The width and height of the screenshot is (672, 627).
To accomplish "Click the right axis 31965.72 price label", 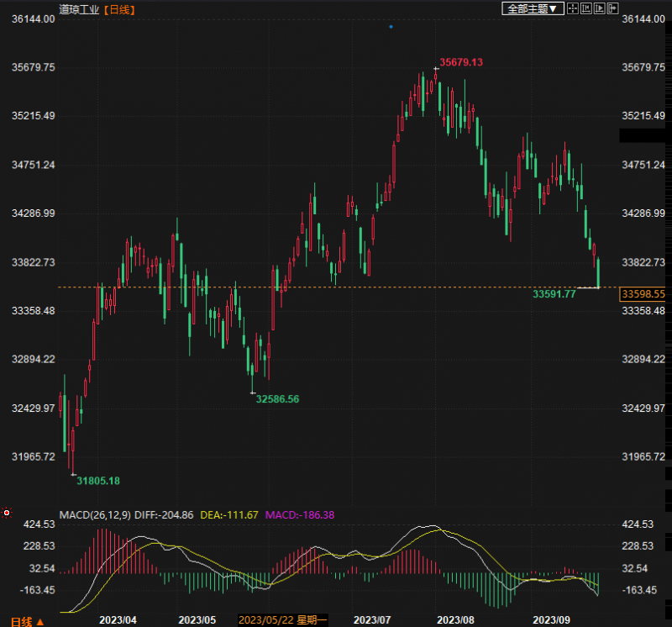I will [x=643, y=456].
